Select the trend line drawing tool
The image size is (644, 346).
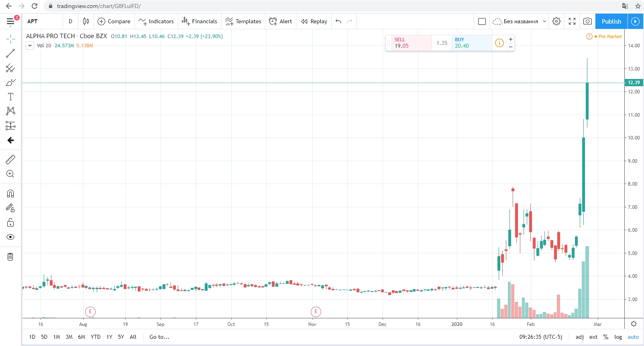[x=10, y=53]
